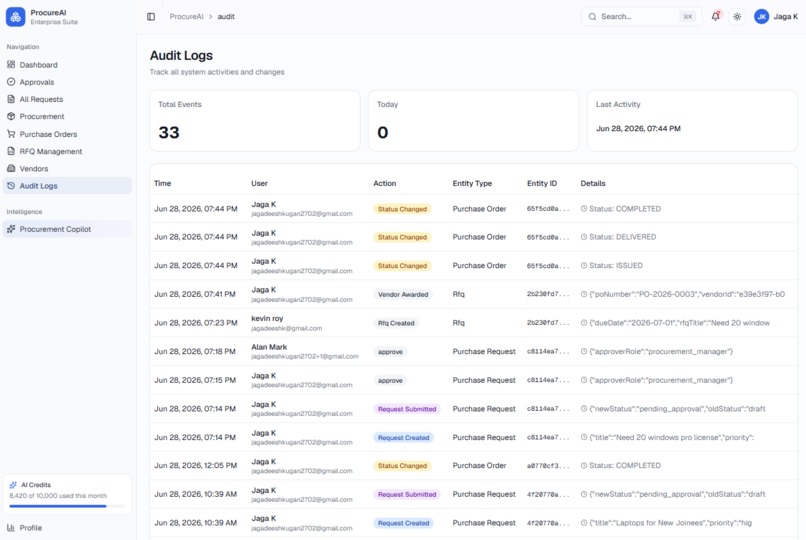Click Status: ISSUED details text
Viewport: 806px width, 540px height.
point(616,266)
